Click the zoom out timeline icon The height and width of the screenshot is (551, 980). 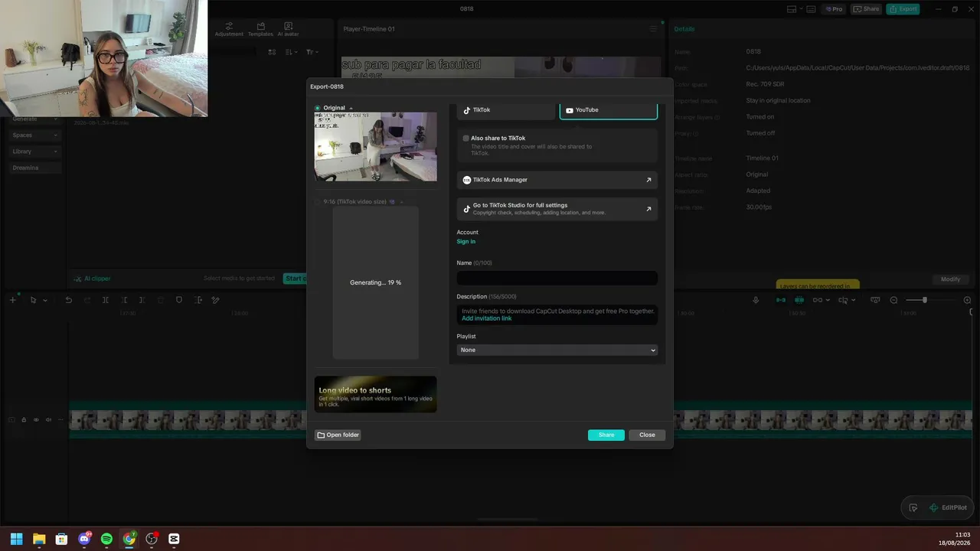point(893,300)
